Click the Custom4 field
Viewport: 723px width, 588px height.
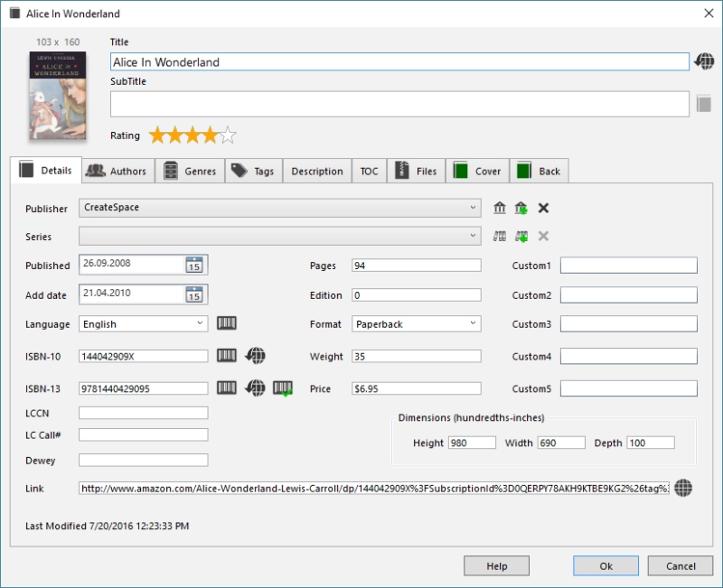click(628, 356)
